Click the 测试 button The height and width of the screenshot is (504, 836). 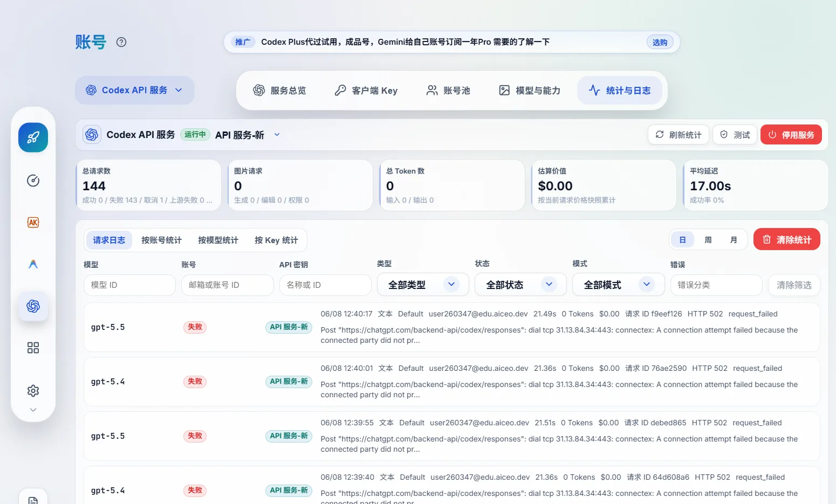pyautogui.click(x=735, y=135)
